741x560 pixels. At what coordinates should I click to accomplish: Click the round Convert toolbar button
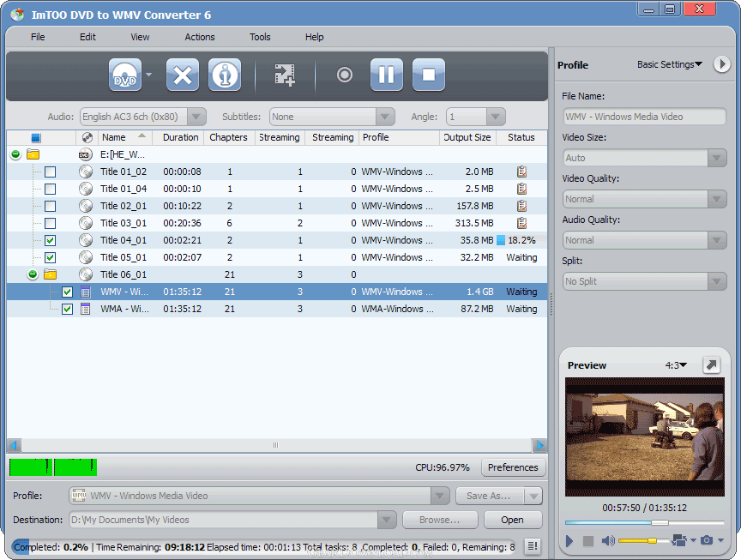coord(345,75)
